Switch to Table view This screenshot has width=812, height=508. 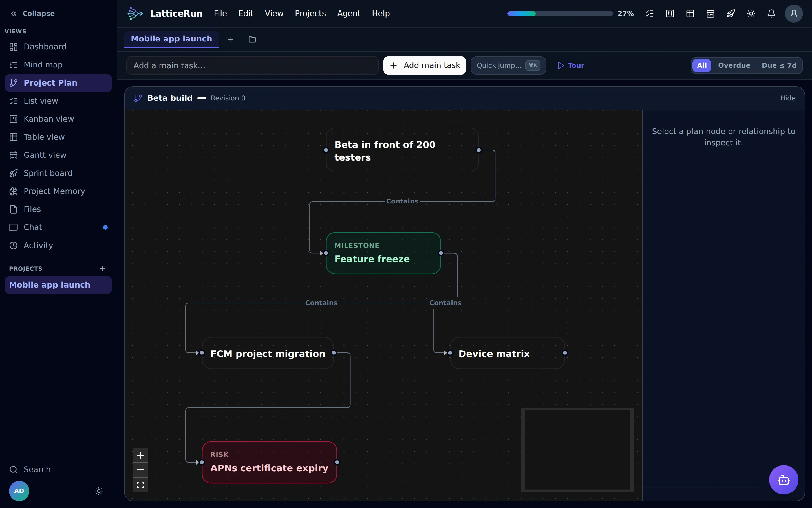(58, 137)
